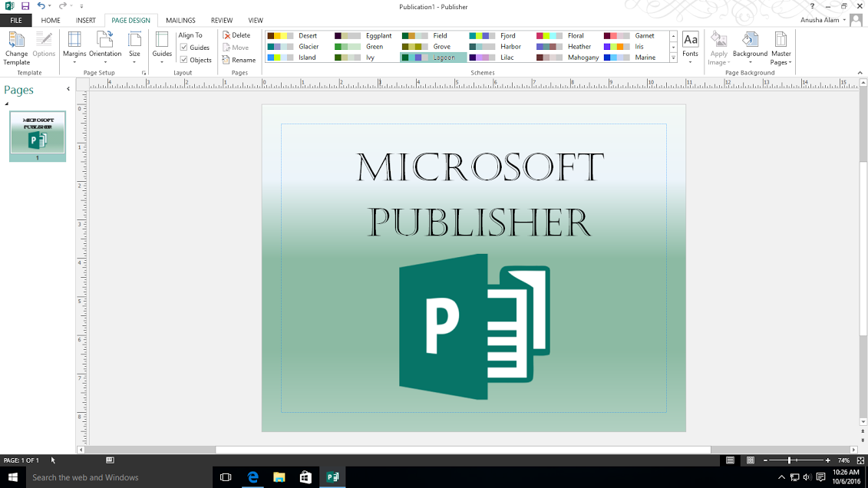Click the Publisher taskbar icon
868x488 pixels.
point(333,477)
